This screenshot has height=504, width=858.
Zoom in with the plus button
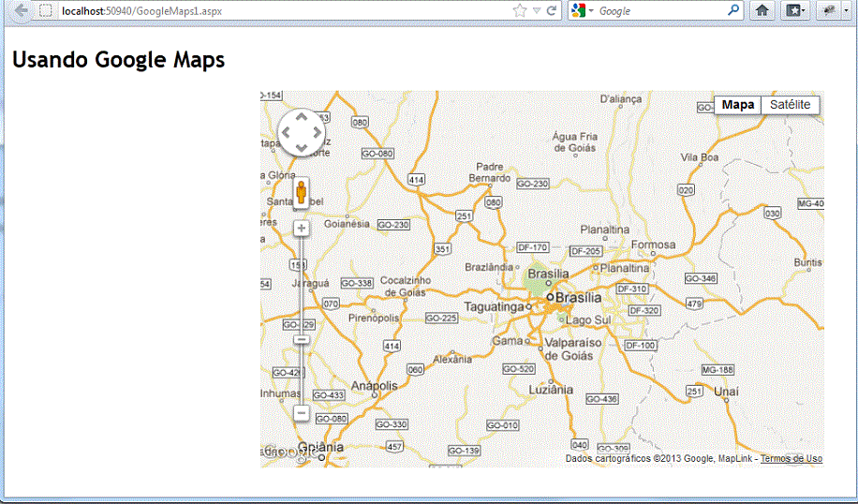point(302,228)
